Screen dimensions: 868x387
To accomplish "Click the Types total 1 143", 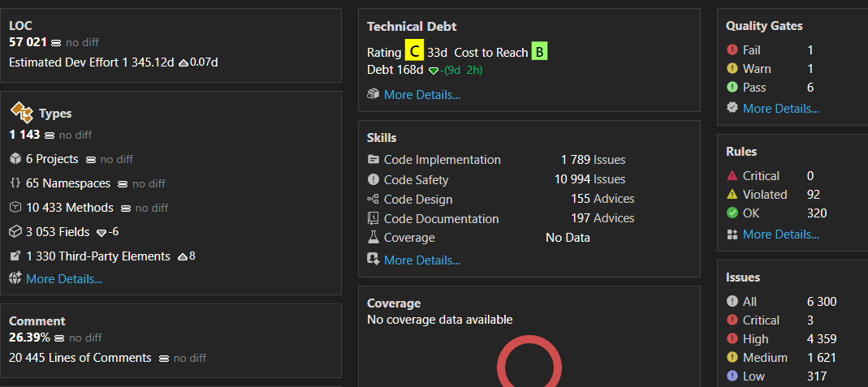I will point(25,135).
